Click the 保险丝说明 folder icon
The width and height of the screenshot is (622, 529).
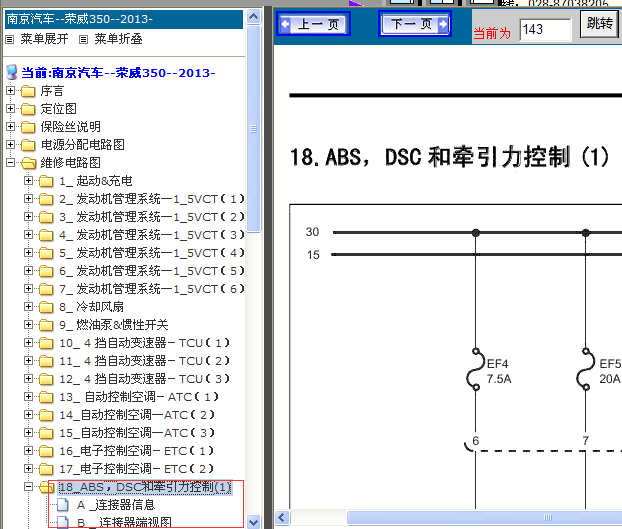point(28,127)
